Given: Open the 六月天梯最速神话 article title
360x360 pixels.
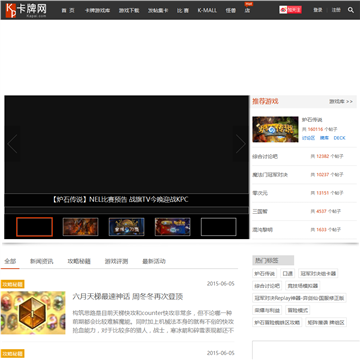Looking at the screenshot, I should pos(128,296).
